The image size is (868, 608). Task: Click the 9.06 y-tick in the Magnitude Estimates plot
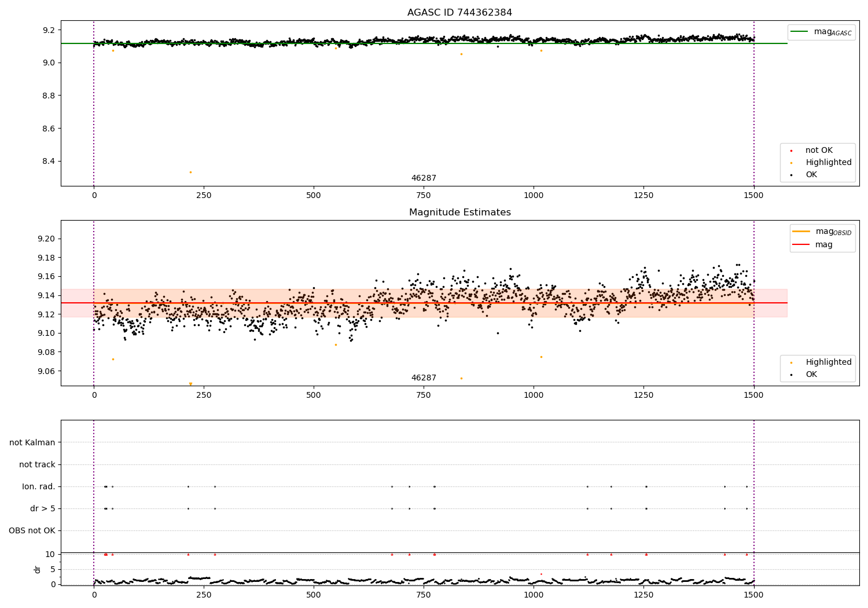pos(46,371)
